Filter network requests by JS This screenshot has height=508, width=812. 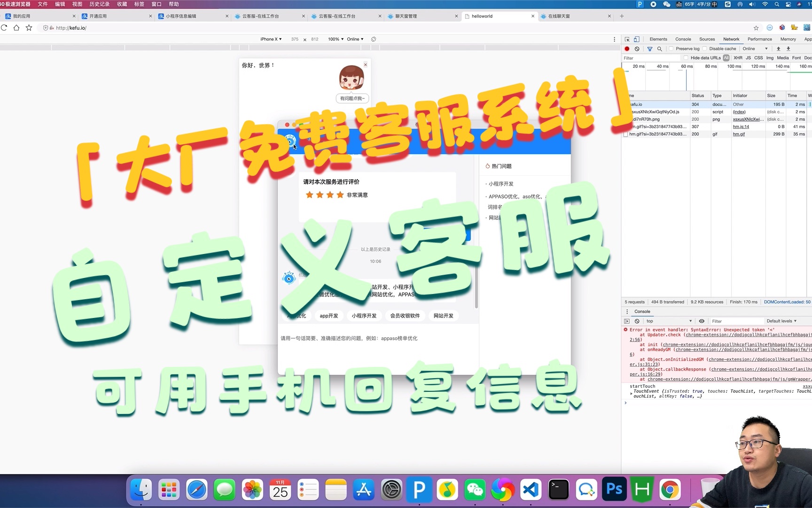click(748, 58)
